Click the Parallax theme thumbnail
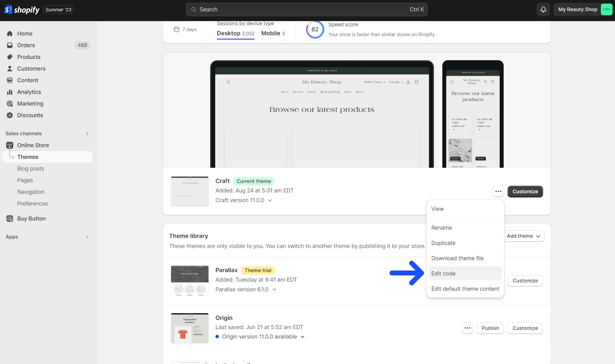 point(190,281)
